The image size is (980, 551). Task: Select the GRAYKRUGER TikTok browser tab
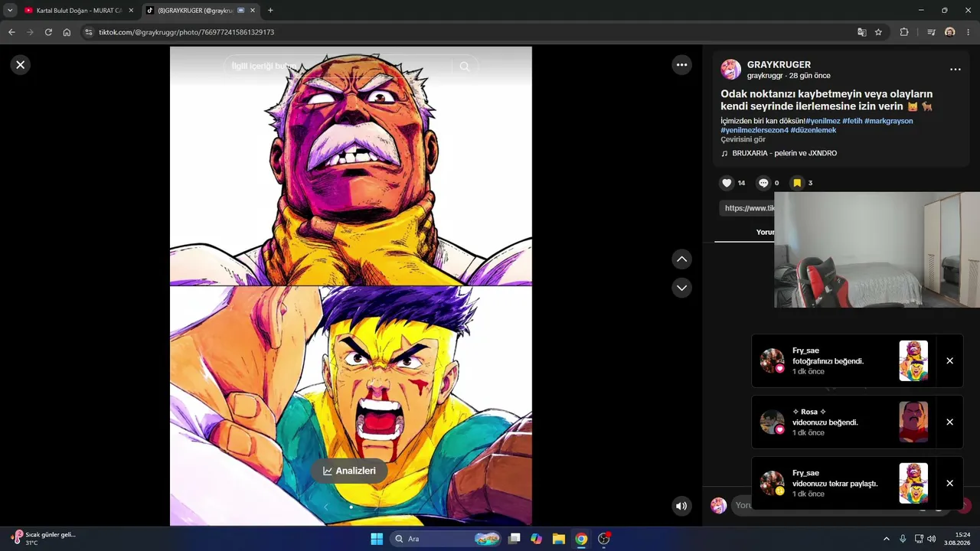pos(201,11)
